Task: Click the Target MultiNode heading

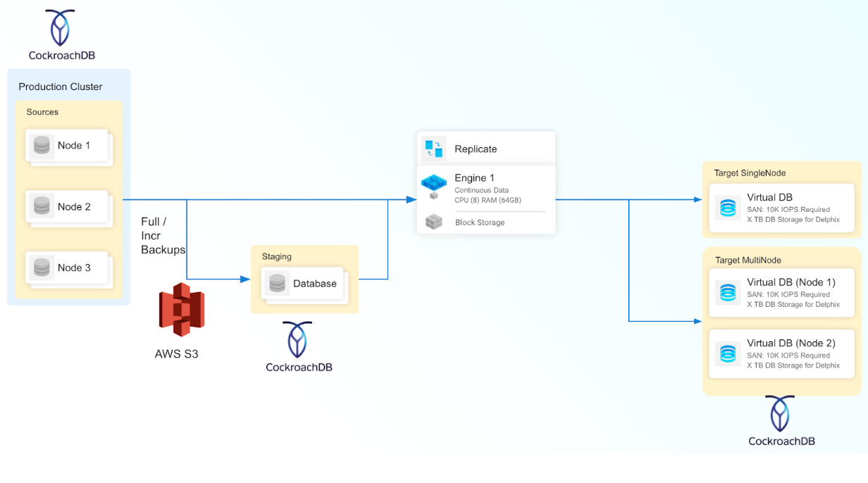Action: (x=748, y=261)
